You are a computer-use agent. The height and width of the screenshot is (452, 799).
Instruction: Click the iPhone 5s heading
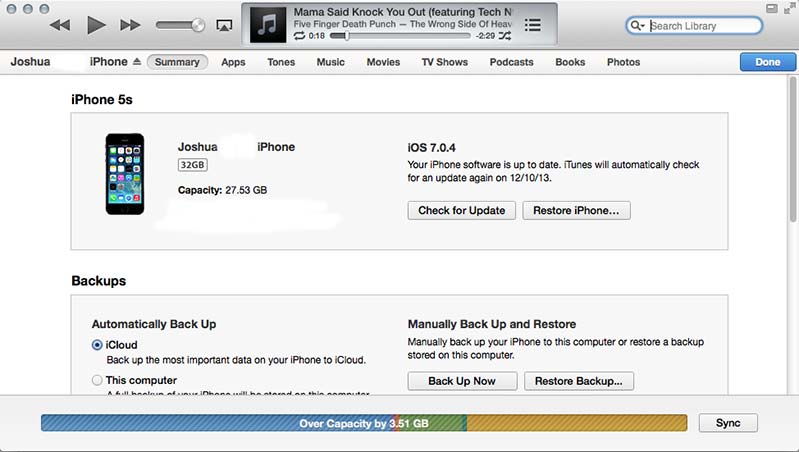[x=102, y=99]
